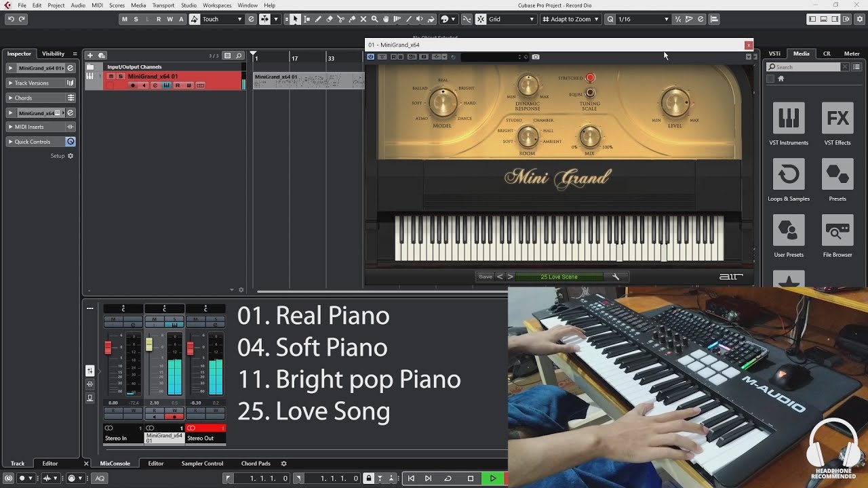Image resolution: width=868 pixels, height=488 pixels.
Task: Click the transport Cycle loop button
Action: pos(448,479)
